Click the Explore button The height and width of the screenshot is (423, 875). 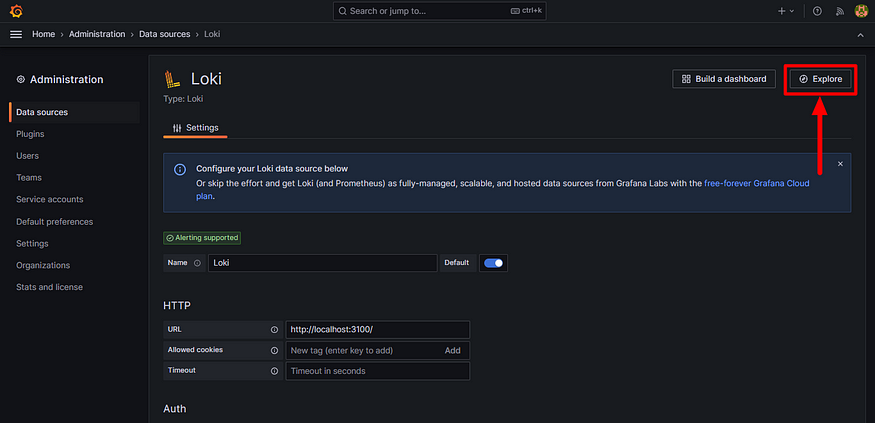[820, 79]
